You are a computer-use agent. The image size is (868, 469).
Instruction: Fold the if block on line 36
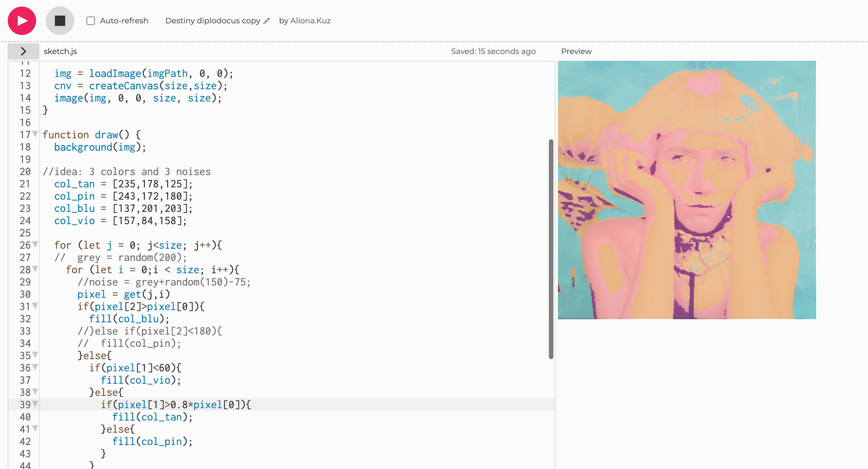point(35,367)
